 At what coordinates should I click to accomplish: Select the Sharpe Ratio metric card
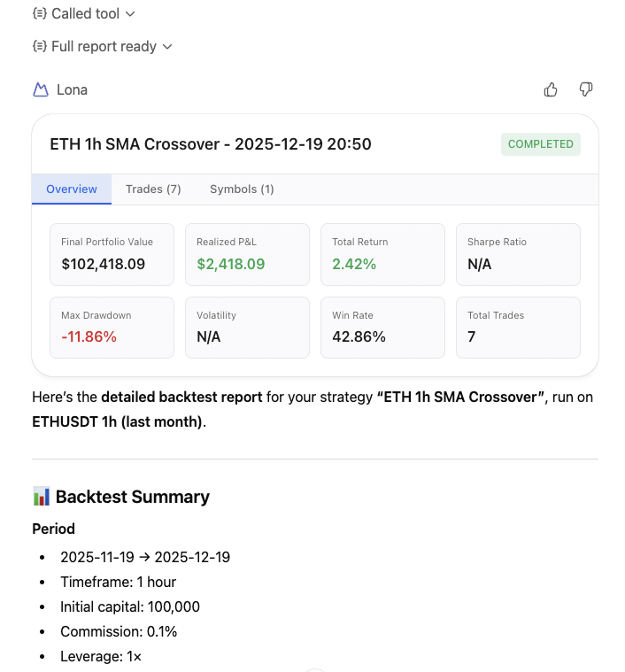point(518,254)
